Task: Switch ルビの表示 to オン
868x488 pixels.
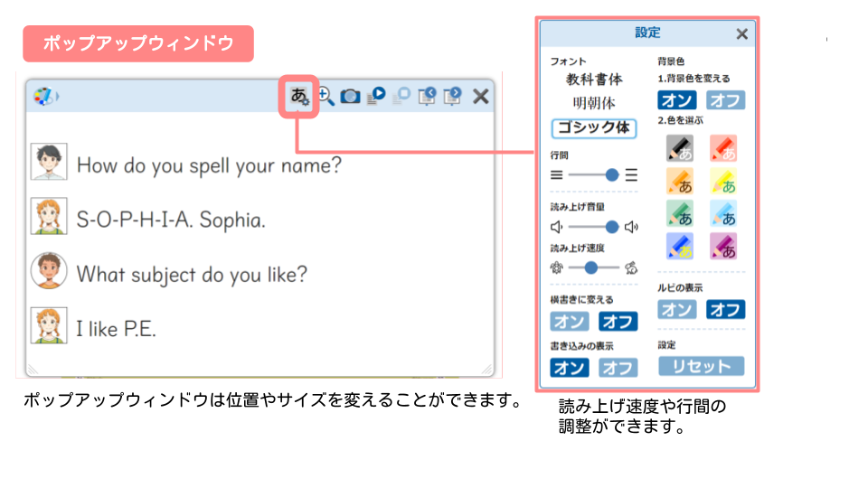Action: [677, 310]
